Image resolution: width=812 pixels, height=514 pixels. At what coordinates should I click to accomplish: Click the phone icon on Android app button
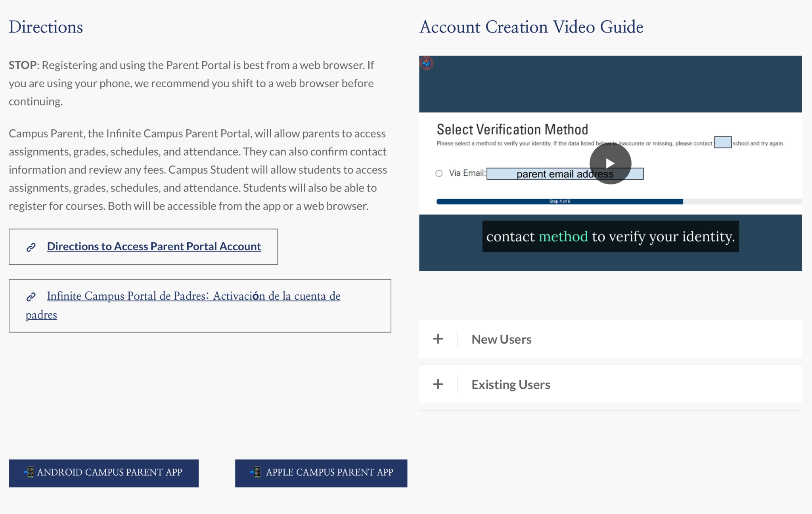29,472
